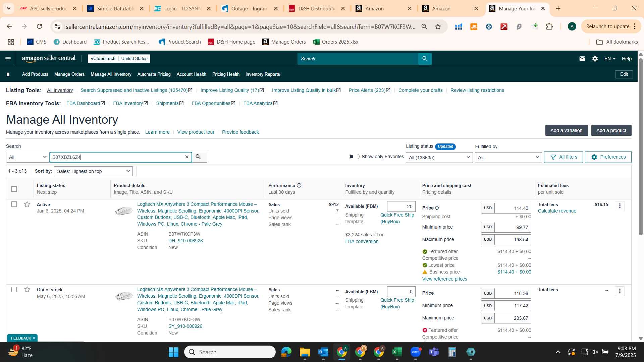Open the Windows Start button
This screenshot has height=362, width=644.
click(173, 352)
